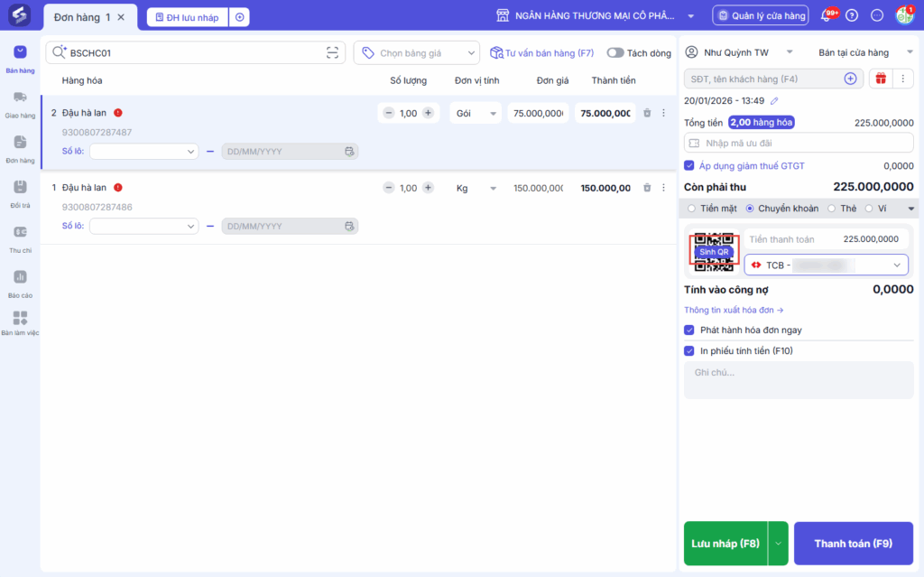Open the TCB bank account dropdown

coord(827,265)
